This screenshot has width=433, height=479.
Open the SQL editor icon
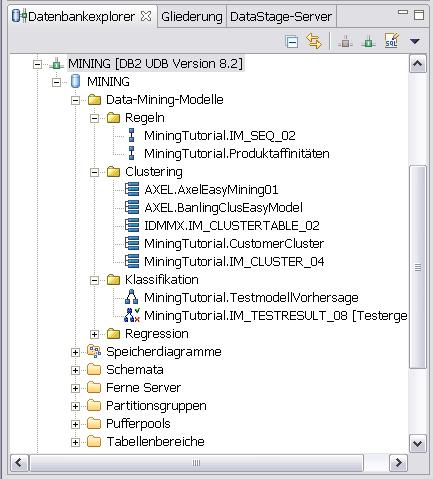point(391,41)
